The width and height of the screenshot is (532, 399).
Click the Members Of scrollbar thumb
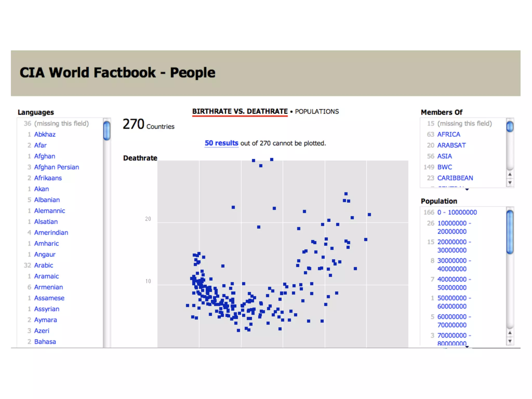point(510,127)
